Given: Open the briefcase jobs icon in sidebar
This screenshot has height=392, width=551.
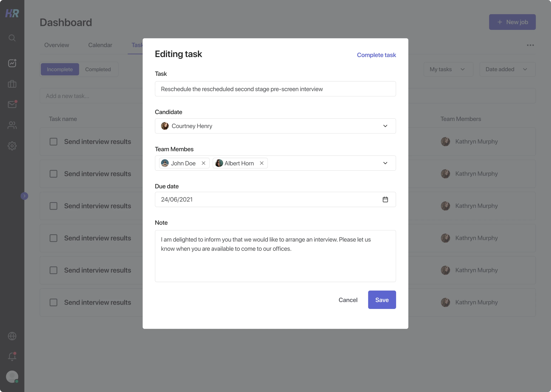Looking at the screenshot, I should coord(12,84).
